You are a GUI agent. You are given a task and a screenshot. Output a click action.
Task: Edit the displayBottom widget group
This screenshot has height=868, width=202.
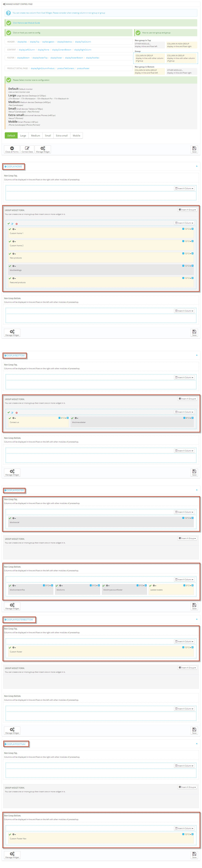point(12,412)
